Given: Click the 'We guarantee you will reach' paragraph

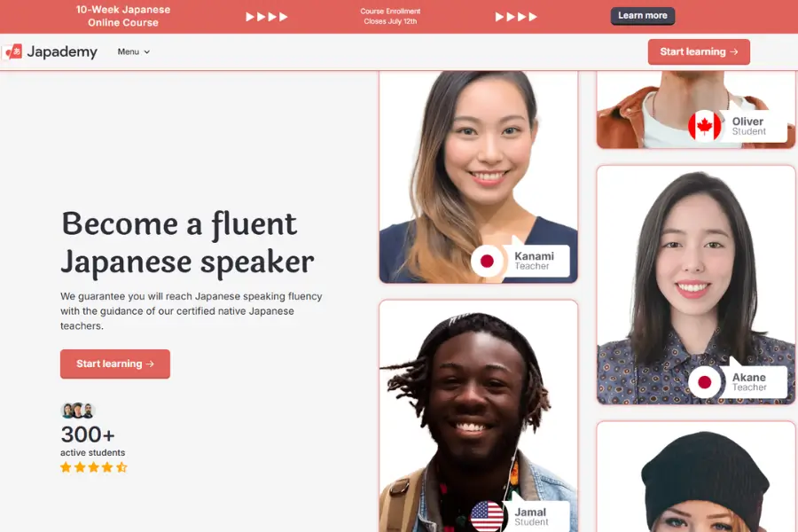Looking at the screenshot, I should [192, 310].
